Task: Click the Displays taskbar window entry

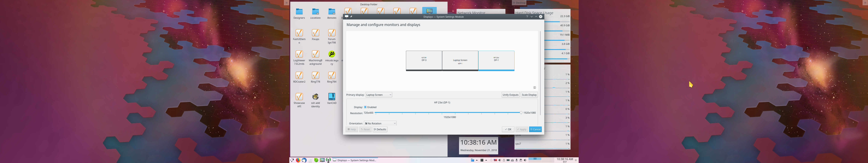Action: tap(355, 160)
